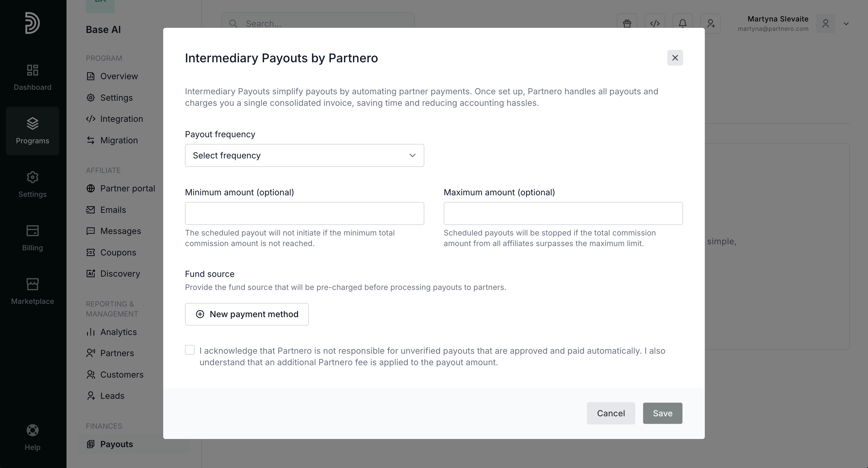Check the Partnero acknowledgment checkbox
The image size is (868, 468).
tap(190, 350)
